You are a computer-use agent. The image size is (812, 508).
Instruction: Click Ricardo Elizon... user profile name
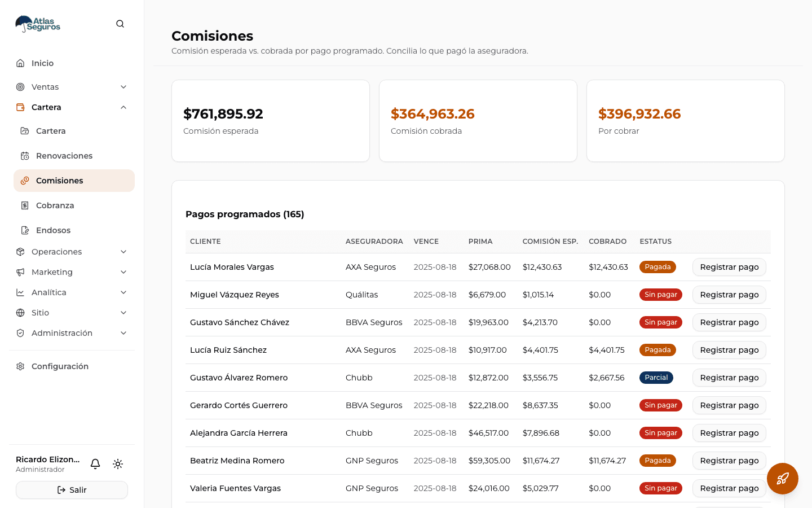(x=48, y=459)
